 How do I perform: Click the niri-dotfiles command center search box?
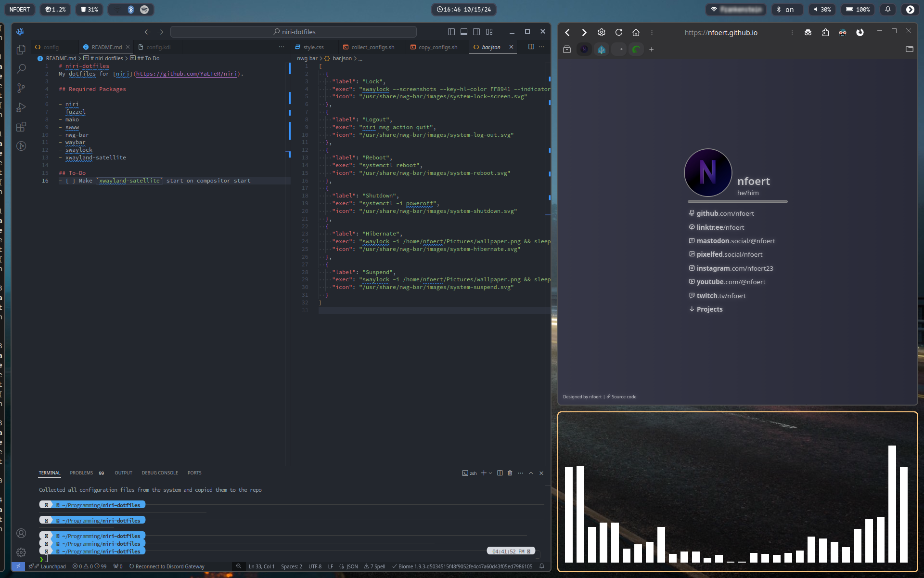pos(294,32)
